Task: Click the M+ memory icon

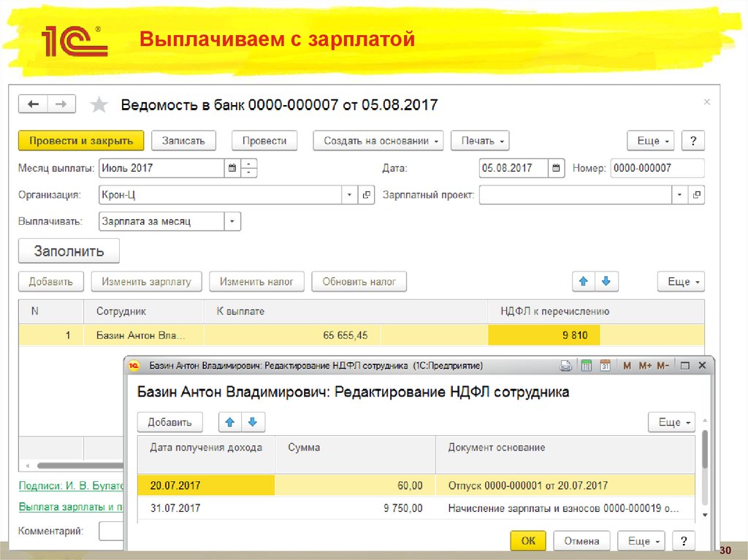Action: (646, 365)
